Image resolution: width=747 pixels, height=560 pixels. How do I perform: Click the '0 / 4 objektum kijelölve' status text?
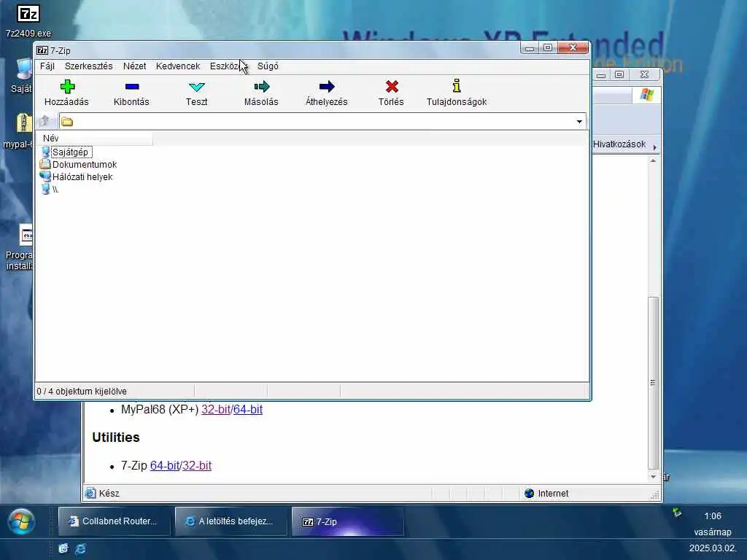82,392
